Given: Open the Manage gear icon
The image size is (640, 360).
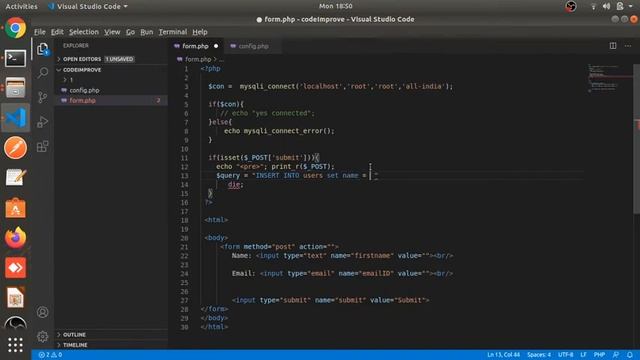Looking at the screenshot, I should click(x=42, y=336).
